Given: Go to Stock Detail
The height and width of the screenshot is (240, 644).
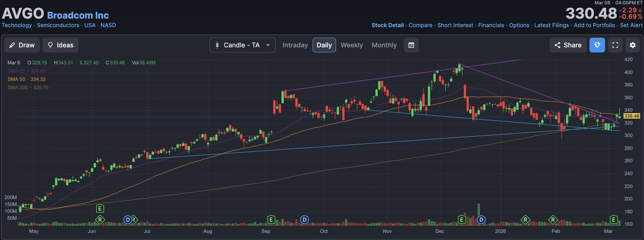Looking at the screenshot, I should 388,25.
